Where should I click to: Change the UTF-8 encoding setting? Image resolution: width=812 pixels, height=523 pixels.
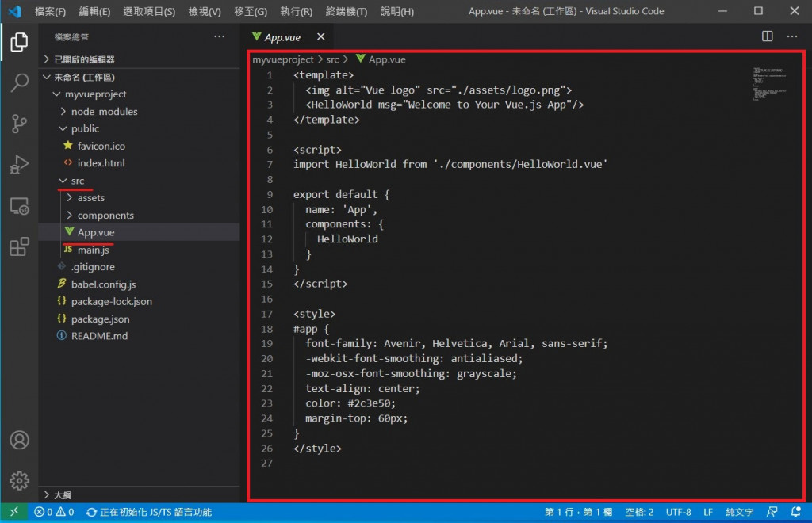(x=679, y=512)
